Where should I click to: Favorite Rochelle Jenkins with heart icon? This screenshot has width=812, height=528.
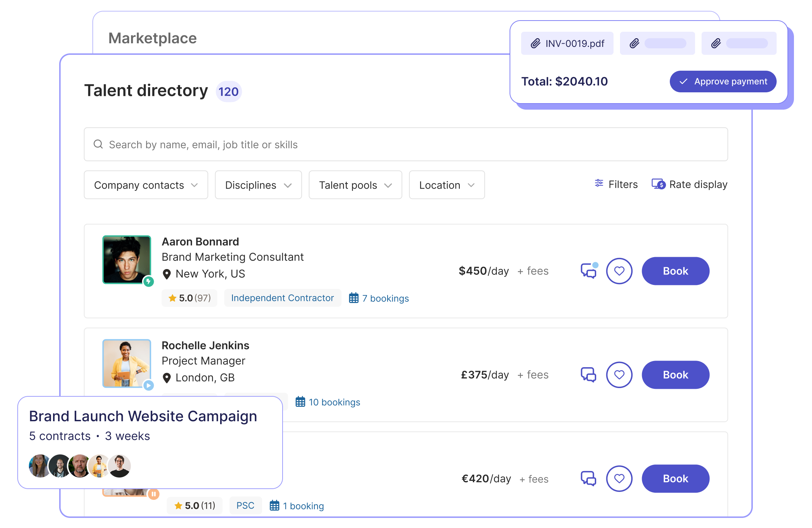pyautogui.click(x=619, y=375)
